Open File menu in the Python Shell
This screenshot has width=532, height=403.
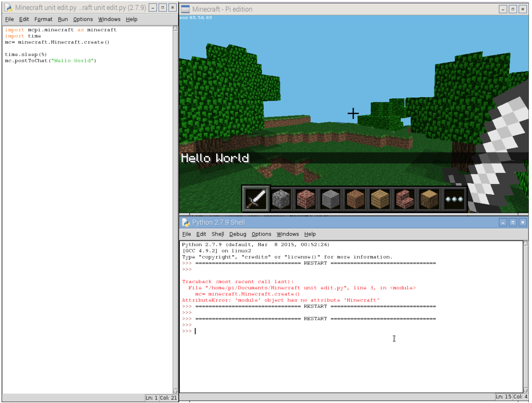click(187, 234)
